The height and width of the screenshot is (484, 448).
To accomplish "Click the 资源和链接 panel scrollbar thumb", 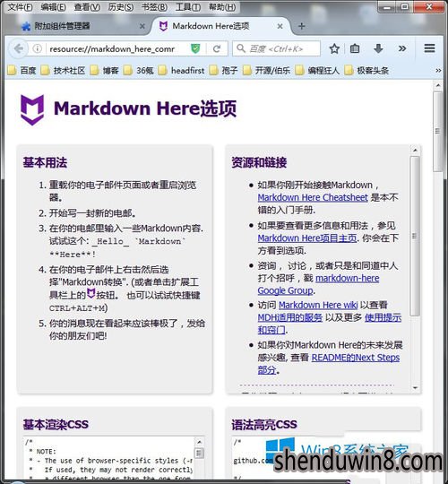I will tap(415, 236).
